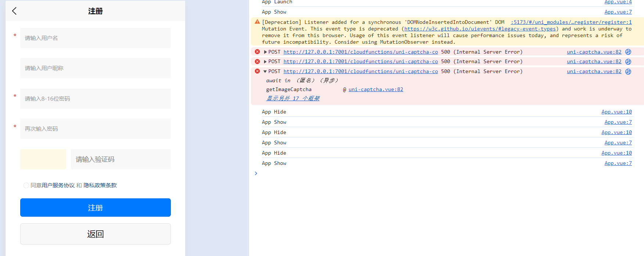The width and height of the screenshot is (644, 256).
Task: Go back using the arrow beside 注册 title
Action: [14, 11]
